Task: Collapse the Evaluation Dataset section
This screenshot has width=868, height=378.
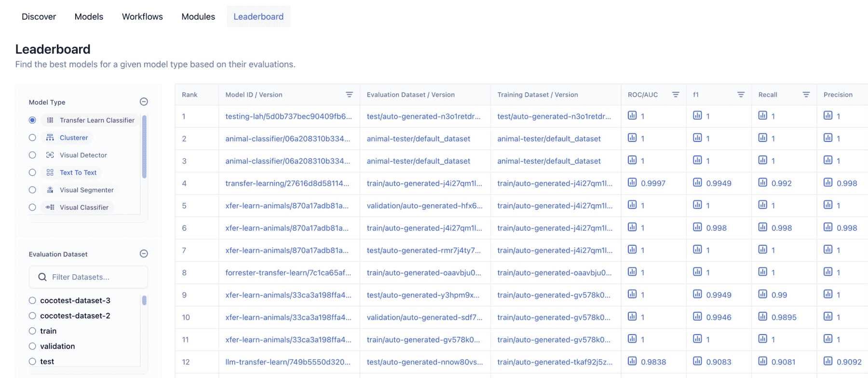Action: (144, 254)
